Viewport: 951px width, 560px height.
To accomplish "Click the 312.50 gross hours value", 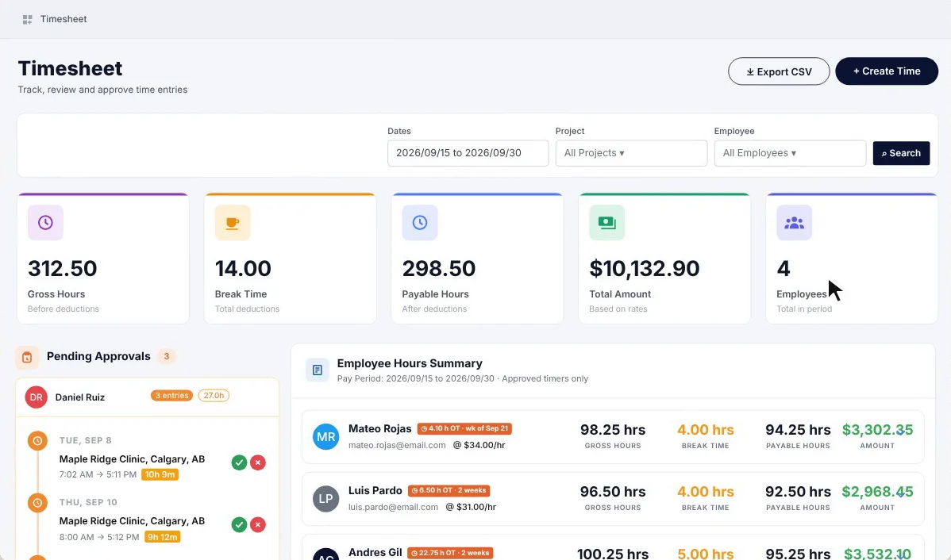I will tap(63, 268).
